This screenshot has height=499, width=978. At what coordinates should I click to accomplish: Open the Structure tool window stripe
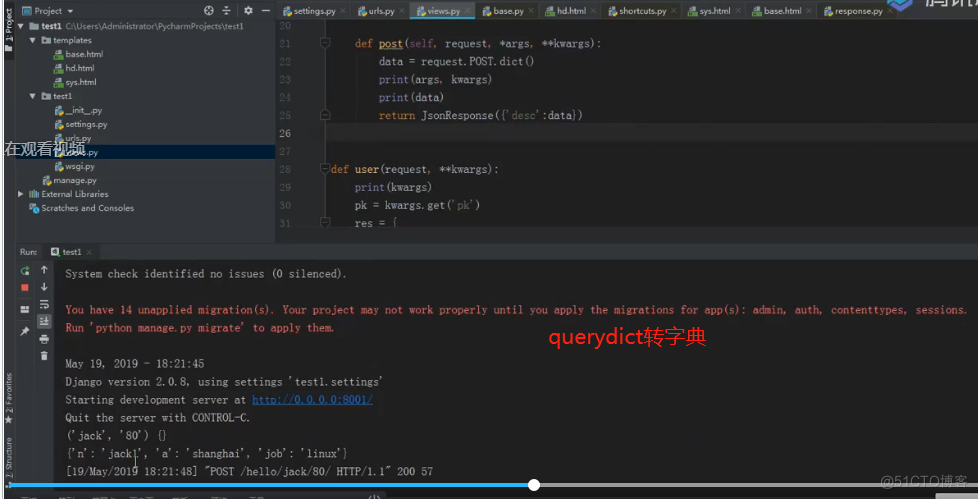[9, 462]
